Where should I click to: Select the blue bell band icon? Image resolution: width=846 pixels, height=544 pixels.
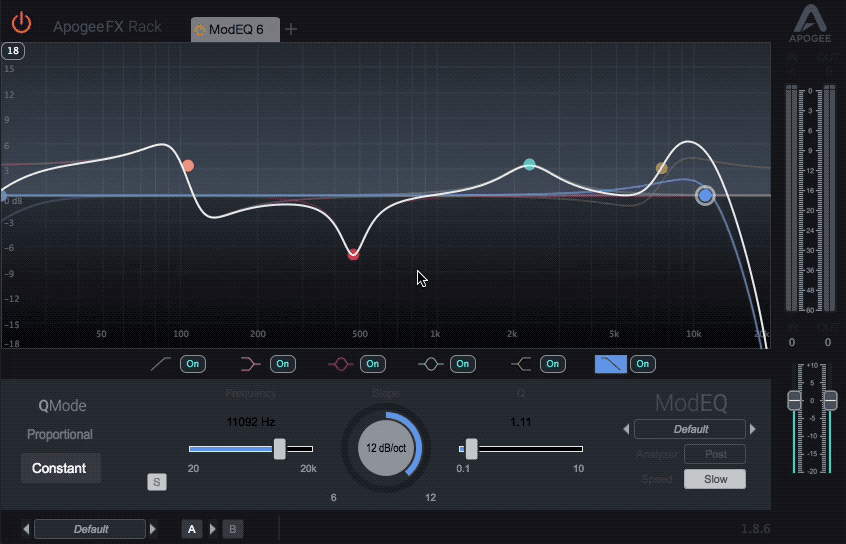[431, 364]
